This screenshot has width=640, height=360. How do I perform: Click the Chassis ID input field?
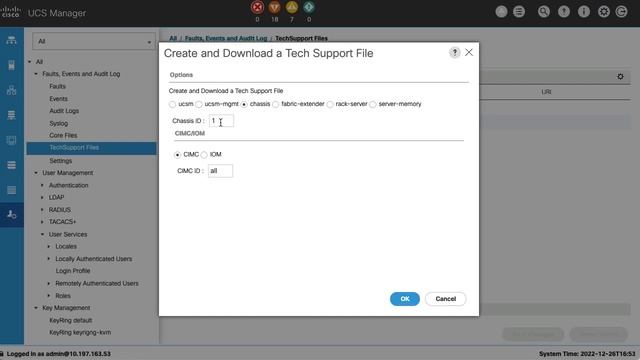[x=221, y=121]
